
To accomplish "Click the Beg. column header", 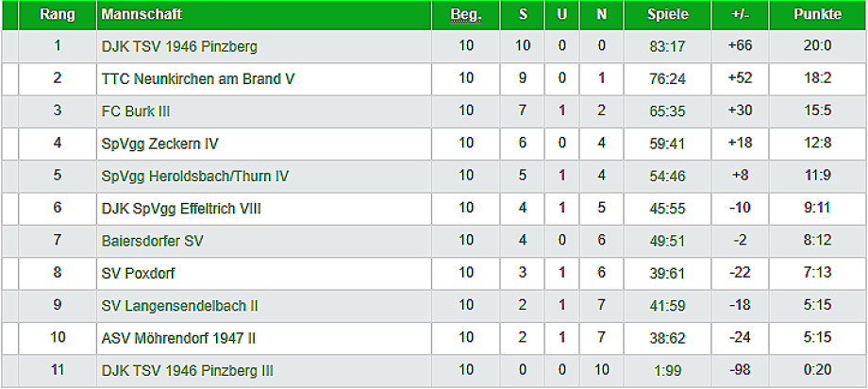I will [466, 15].
